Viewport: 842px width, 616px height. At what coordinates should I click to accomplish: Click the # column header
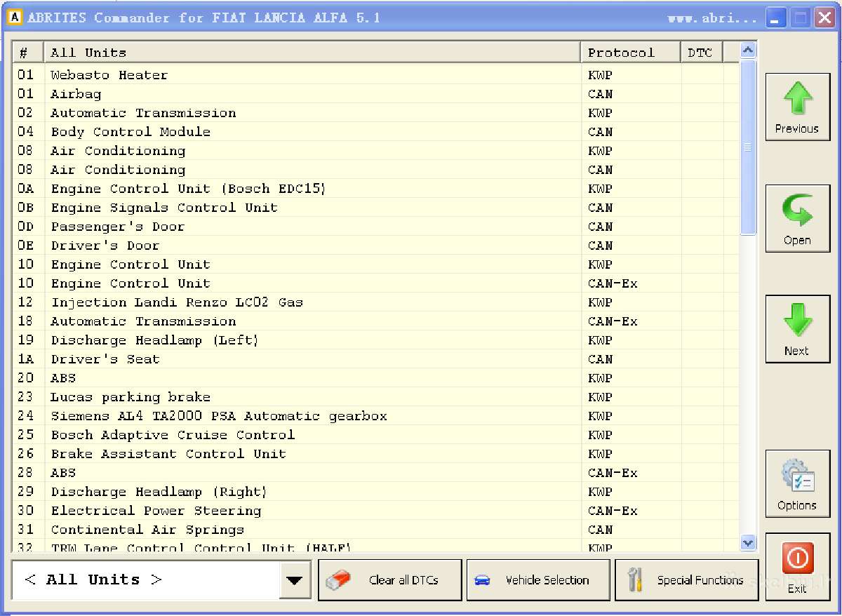(28, 53)
